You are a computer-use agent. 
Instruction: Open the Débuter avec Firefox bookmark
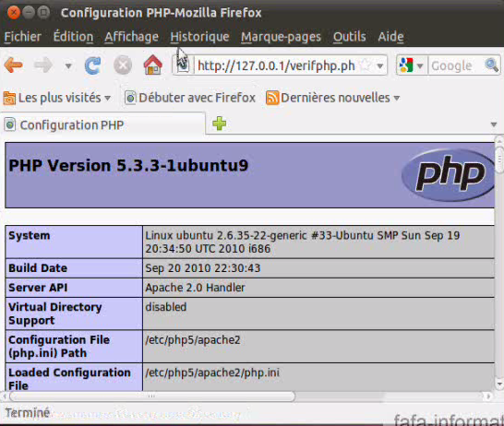click(x=190, y=98)
